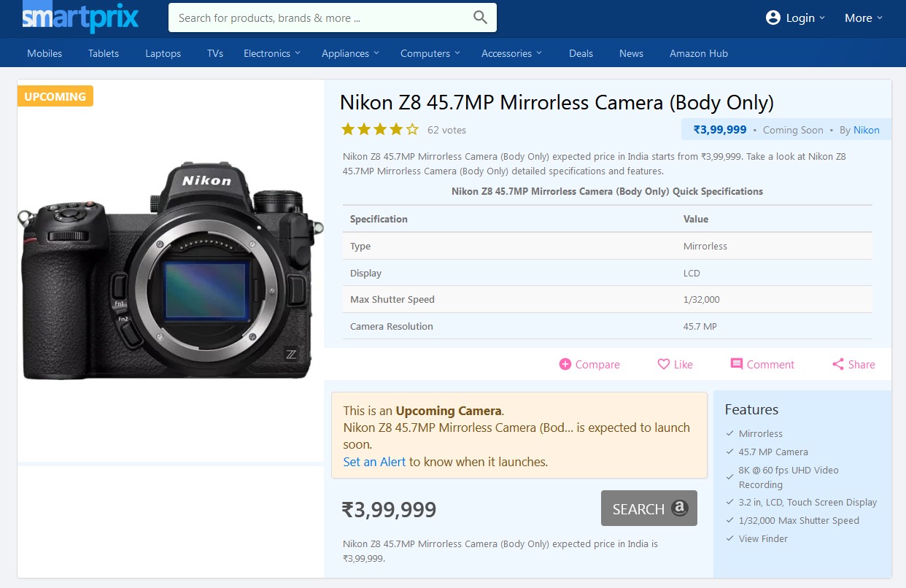Click the Smartprix logo
This screenshot has height=588, width=906.
click(x=80, y=18)
